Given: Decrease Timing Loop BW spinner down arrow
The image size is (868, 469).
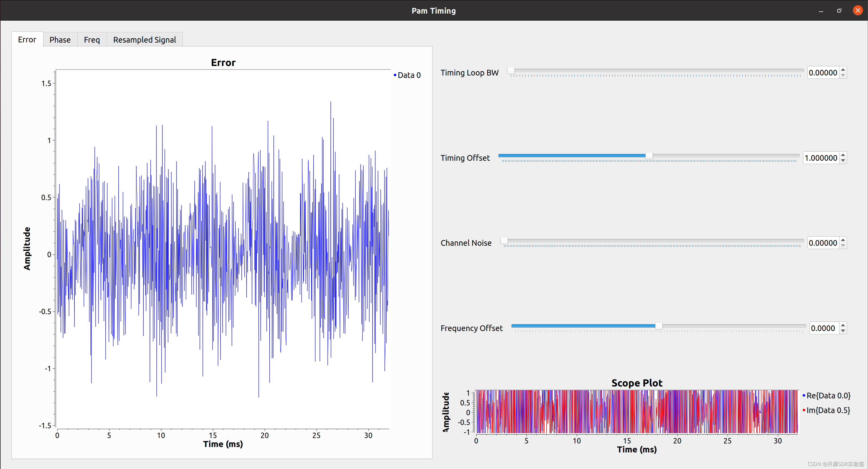Looking at the screenshot, I should (x=843, y=75).
